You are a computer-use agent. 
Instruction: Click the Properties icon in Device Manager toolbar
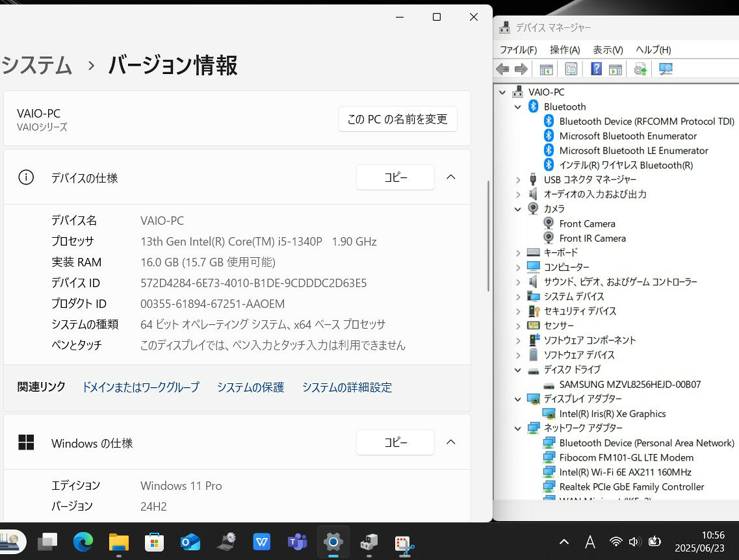click(571, 70)
